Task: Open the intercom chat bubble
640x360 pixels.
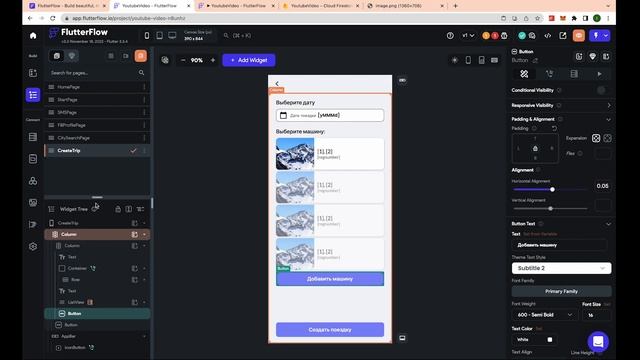Action: click(598, 342)
